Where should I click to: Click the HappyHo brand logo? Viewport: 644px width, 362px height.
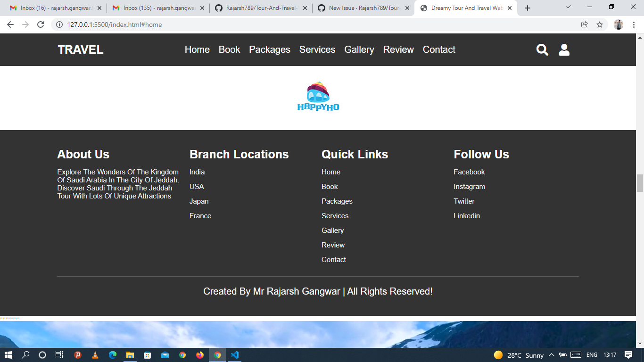click(318, 97)
